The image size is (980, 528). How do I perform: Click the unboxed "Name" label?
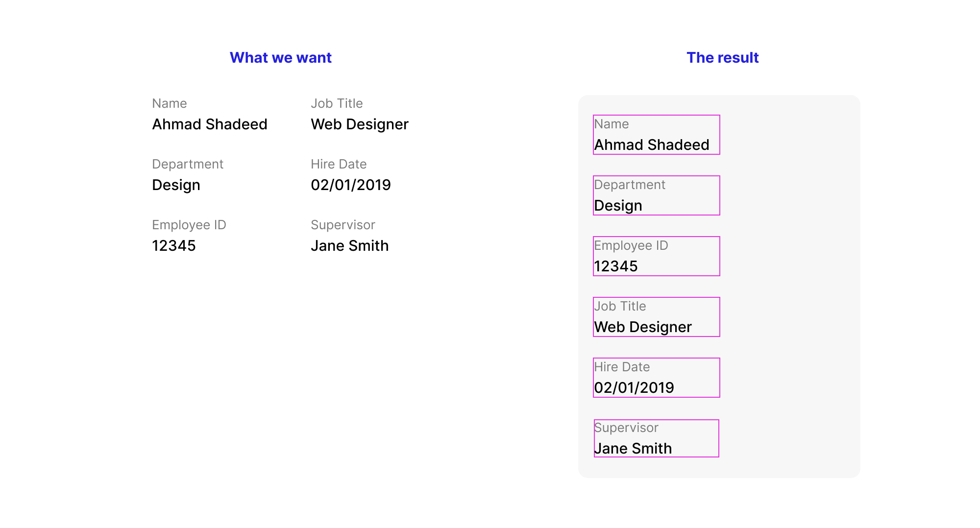pos(169,103)
